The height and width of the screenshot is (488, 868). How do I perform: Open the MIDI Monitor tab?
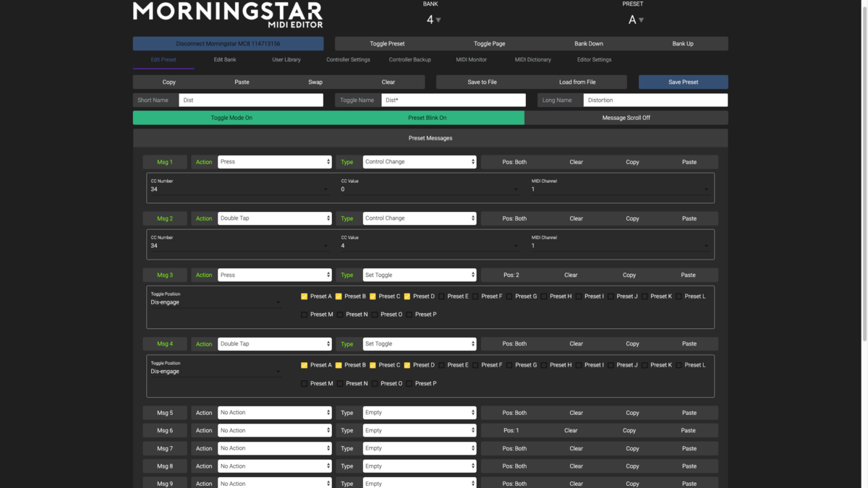tap(472, 60)
